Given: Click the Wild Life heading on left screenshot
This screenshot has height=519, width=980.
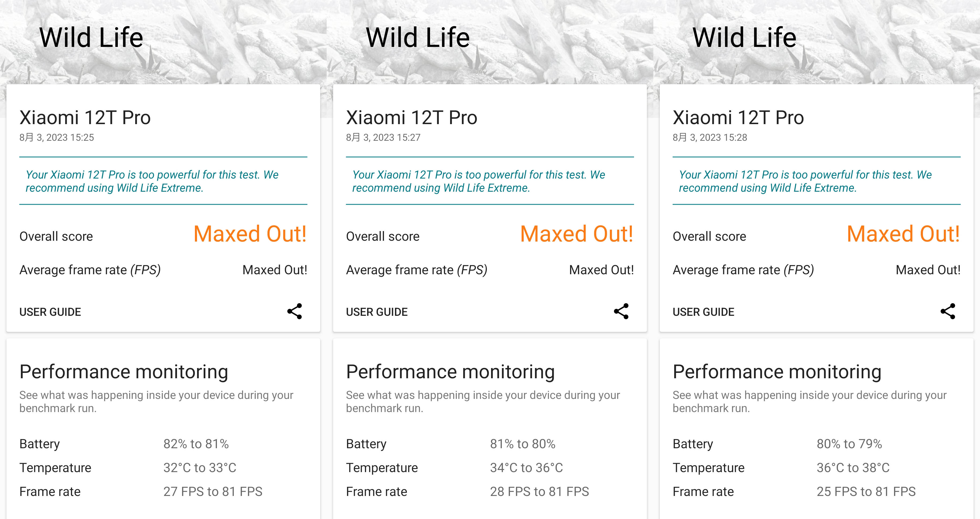Looking at the screenshot, I should click(91, 37).
